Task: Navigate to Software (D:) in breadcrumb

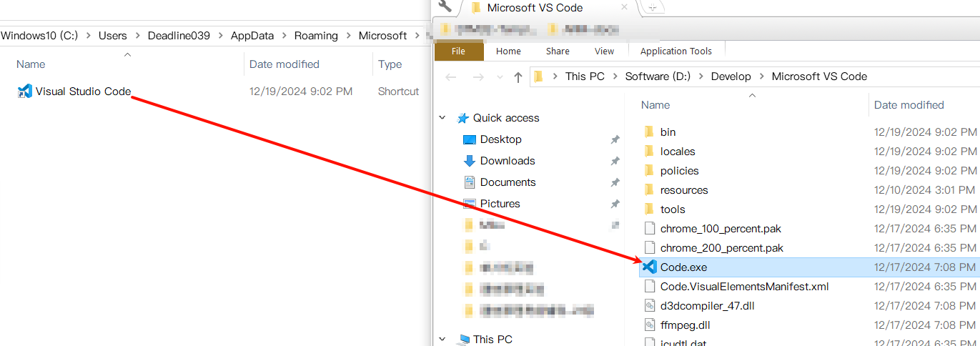Action: (658, 76)
